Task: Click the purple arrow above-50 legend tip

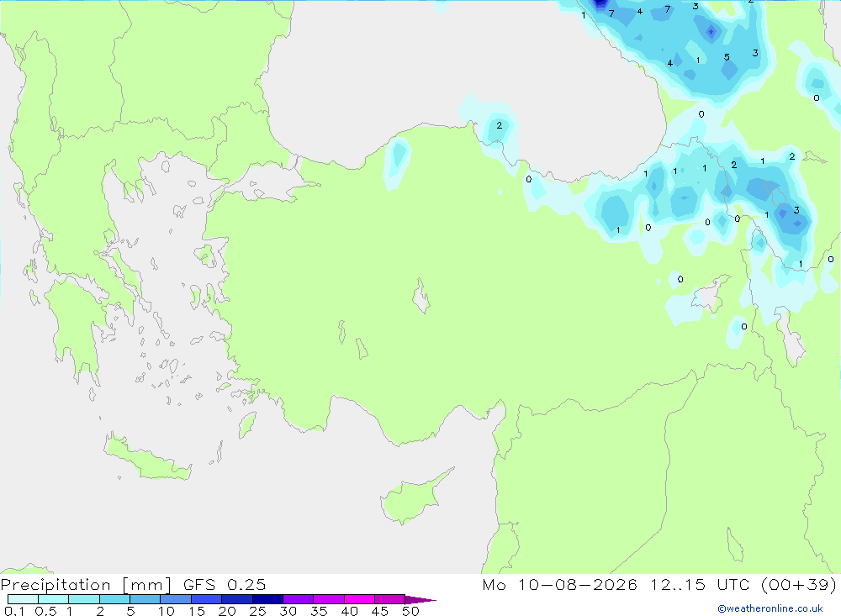Action: (420, 599)
